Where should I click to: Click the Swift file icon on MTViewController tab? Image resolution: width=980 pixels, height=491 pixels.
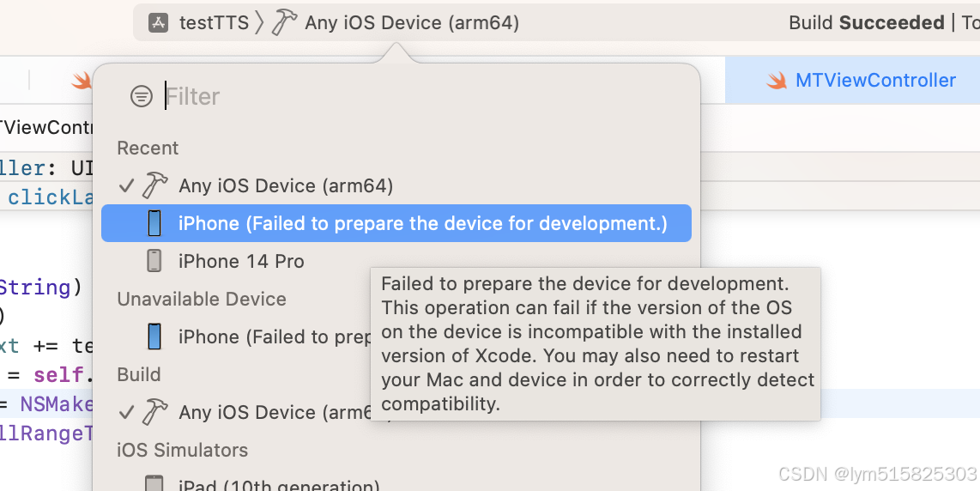777,81
